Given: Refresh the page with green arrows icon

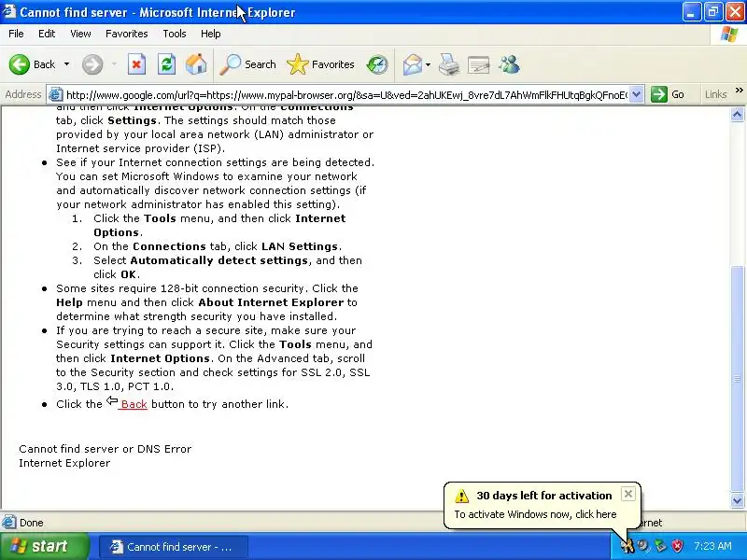Looking at the screenshot, I should tap(167, 64).
